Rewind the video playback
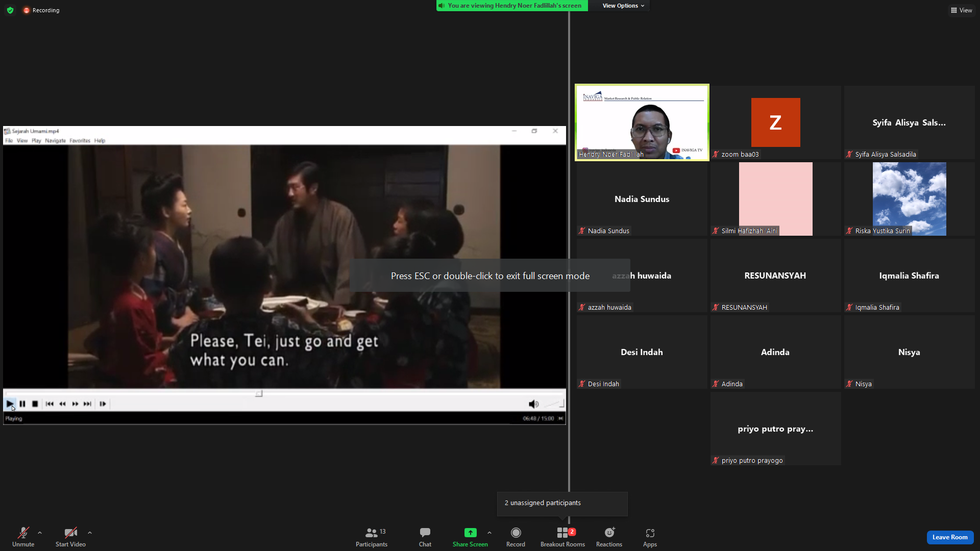980x551 pixels. pos(62,404)
